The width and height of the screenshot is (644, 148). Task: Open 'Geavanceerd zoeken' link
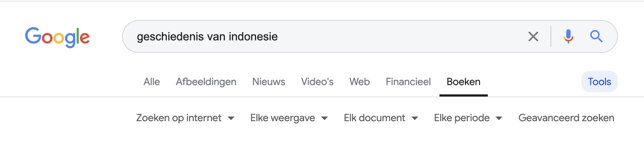tap(566, 118)
